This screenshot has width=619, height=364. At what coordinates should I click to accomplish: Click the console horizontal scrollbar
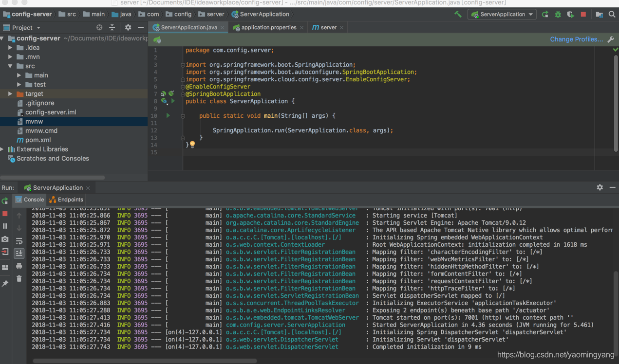[145, 361]
